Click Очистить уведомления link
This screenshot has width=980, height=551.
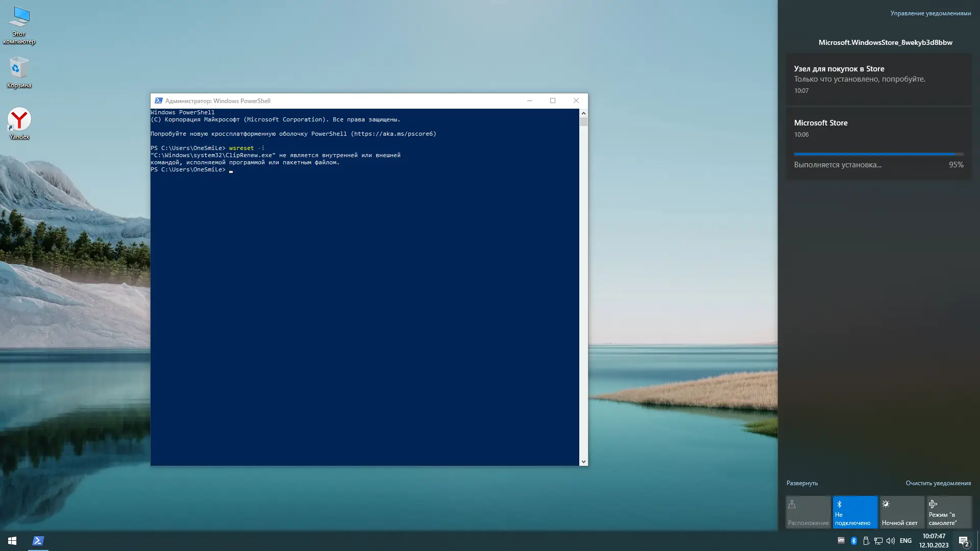point(938,483)
